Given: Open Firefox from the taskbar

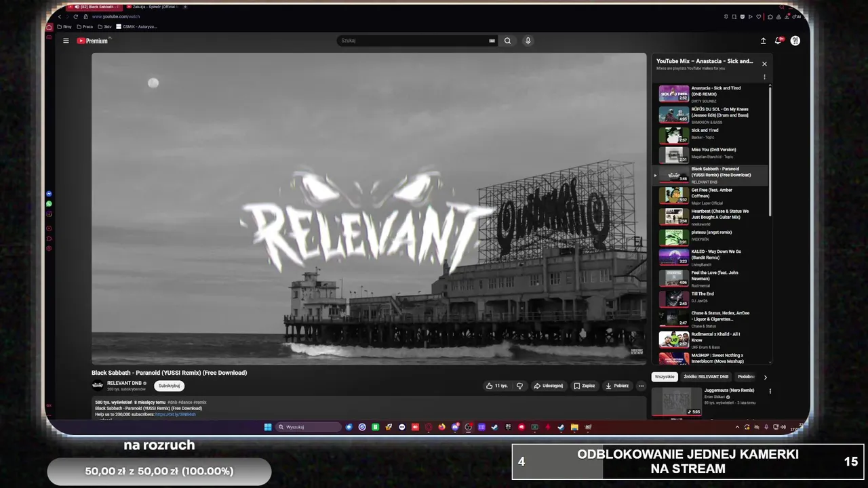Looking at the screenshot, I should (x=442, y=427).
